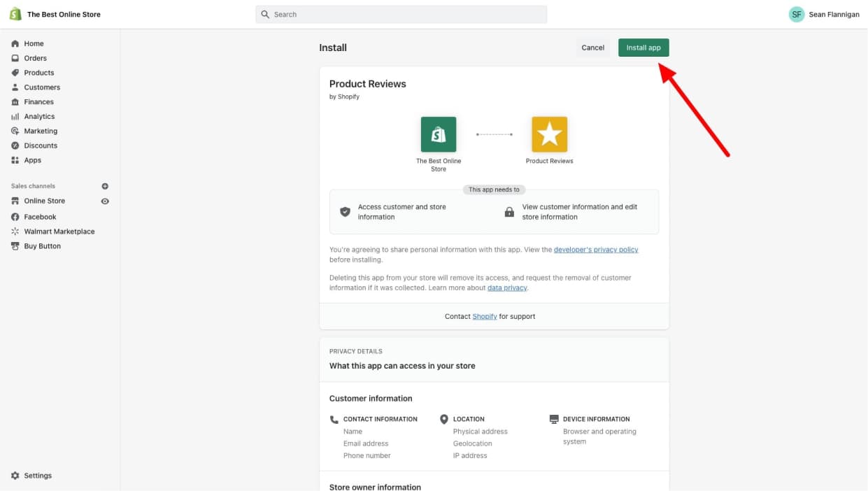Click the Physical address entry

pos(481,432)
